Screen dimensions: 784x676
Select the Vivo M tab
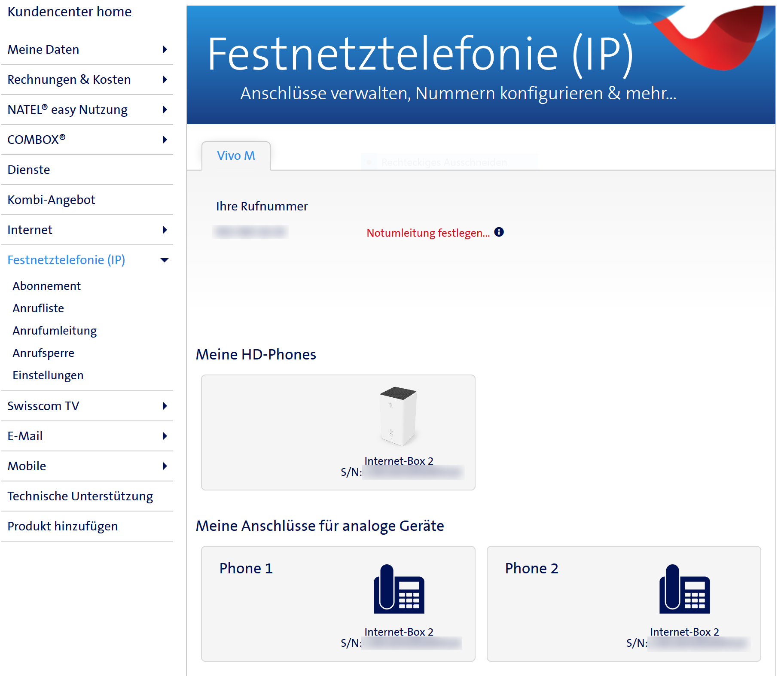[x=236, y=155]
